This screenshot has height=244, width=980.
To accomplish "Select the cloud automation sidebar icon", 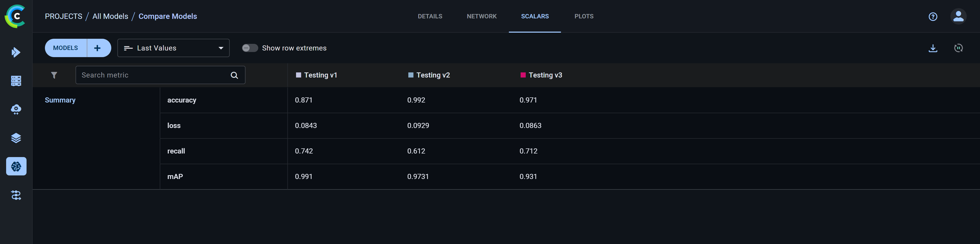I will tap(16, 109).
